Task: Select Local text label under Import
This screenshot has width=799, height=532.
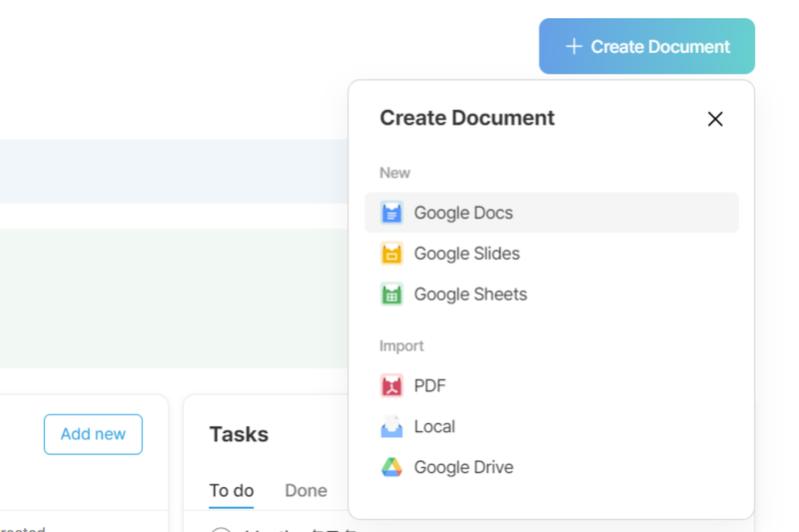Action: tap(434, 426)
